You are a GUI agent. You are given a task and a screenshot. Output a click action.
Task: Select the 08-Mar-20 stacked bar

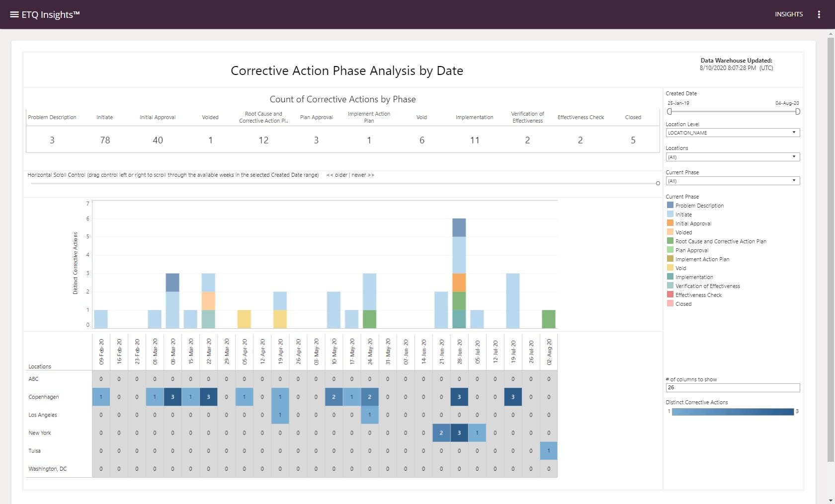pyautogui.click(x=172, y=301)
